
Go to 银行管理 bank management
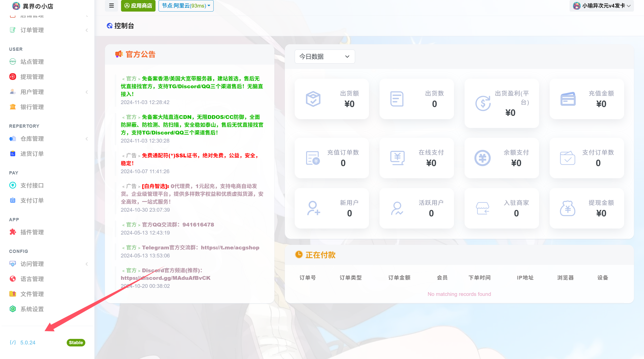coord(32,107)
